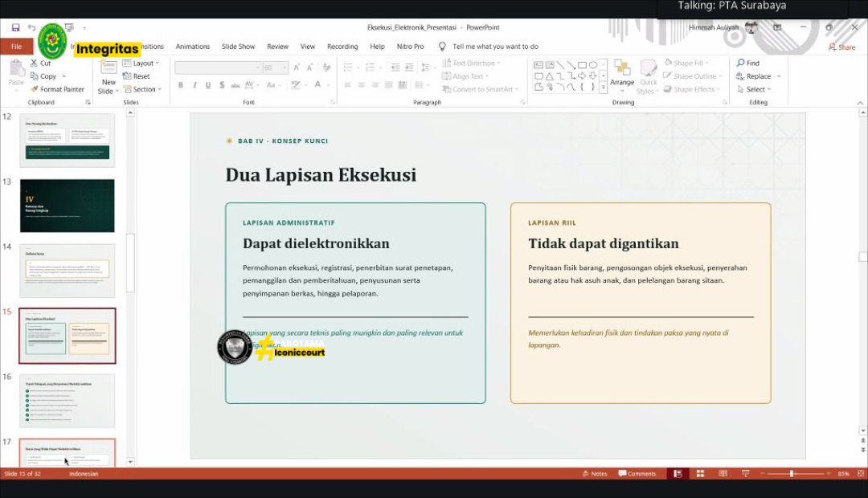Open Quick Styles gallery
Viewport: 868px width, 498px height.
(648, 77)
